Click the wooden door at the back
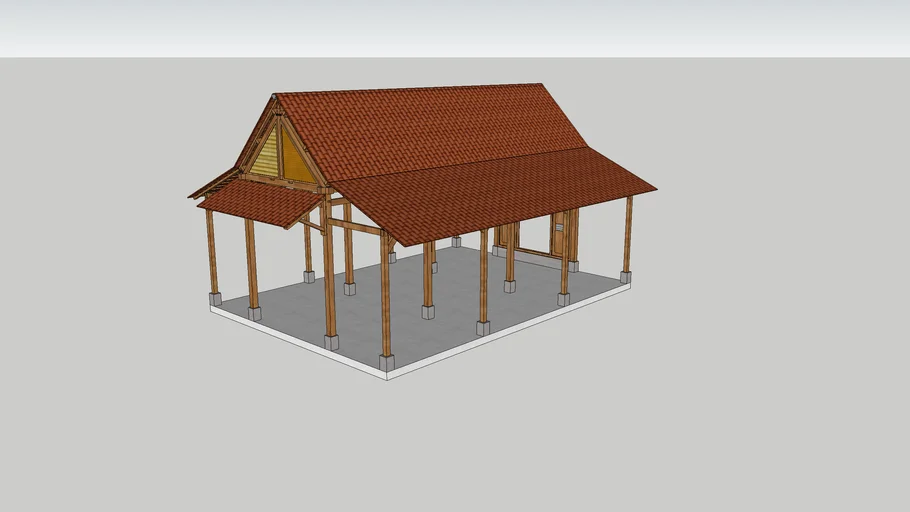The height and width of the screenshot is (512, 910). pyautogui.click(x=558, y=234)
